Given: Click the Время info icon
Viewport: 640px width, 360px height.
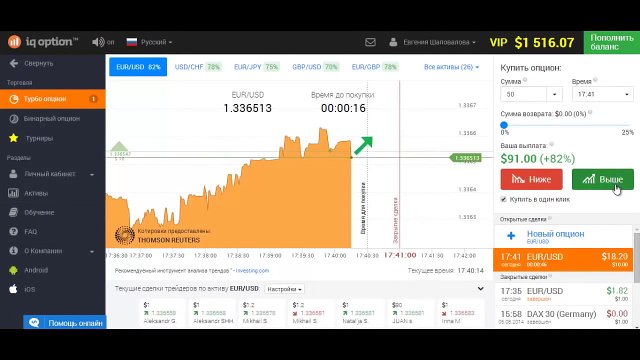Looking at the screenshot, I should pyautogui.click(x=595, y=80).
